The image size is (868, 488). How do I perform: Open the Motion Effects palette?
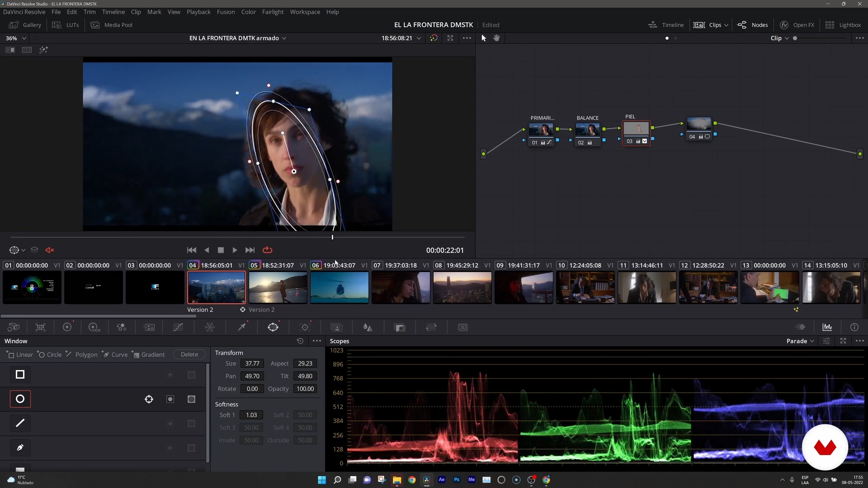click(x=149, y=327)
